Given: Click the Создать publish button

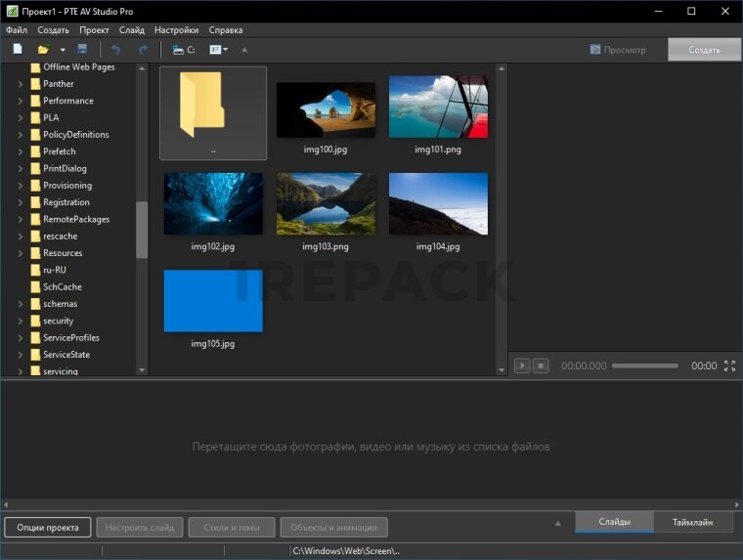Looking at the screenshot, I should tap(704, 50).
